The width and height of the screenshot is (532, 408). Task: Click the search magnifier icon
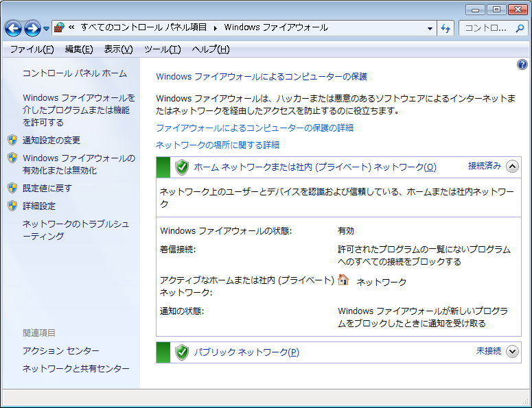pyautogui.click(x=520, y=29)
